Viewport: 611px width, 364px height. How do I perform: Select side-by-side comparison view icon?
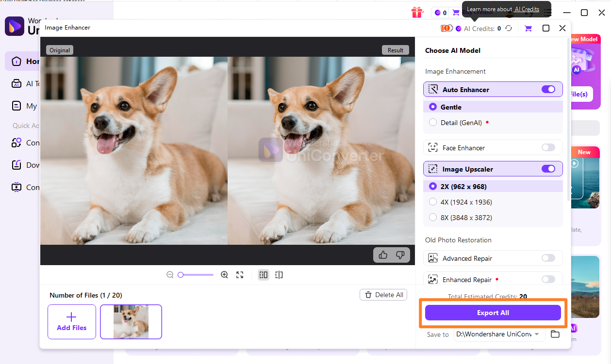[264, 275]
